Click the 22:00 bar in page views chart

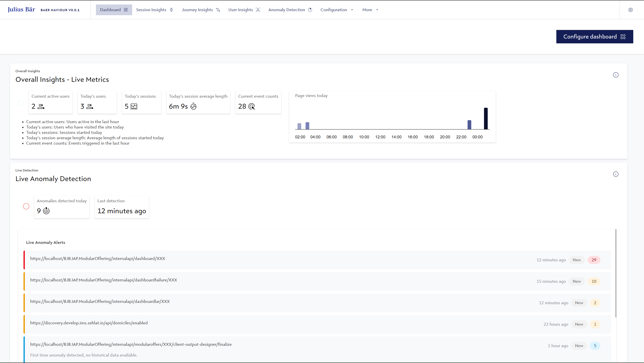[x=469, y=125]
